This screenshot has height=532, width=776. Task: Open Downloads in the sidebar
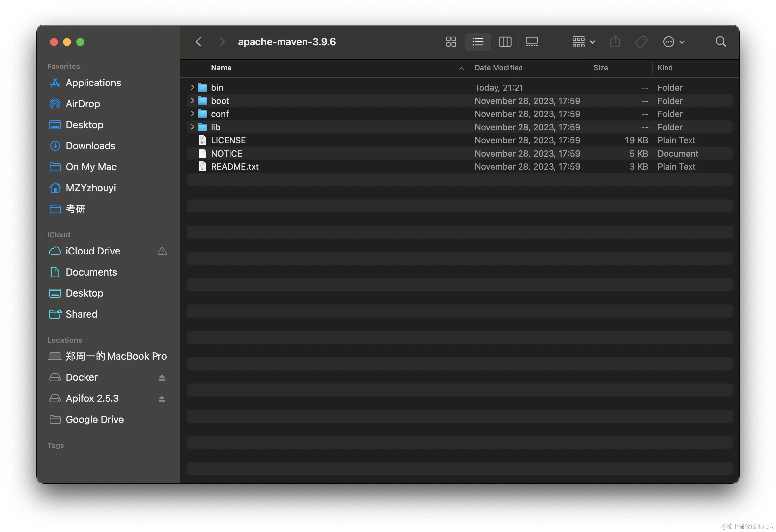90,146
